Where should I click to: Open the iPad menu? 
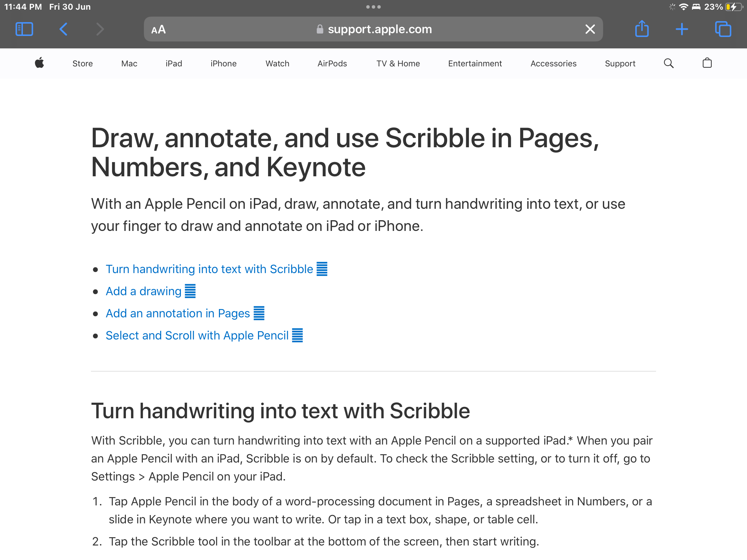click(x=174, y=64)
